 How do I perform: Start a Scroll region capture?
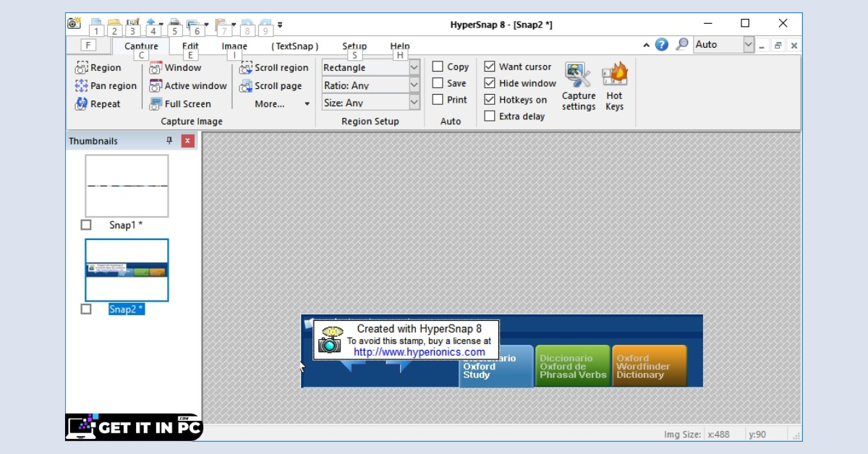click(274, 67)
